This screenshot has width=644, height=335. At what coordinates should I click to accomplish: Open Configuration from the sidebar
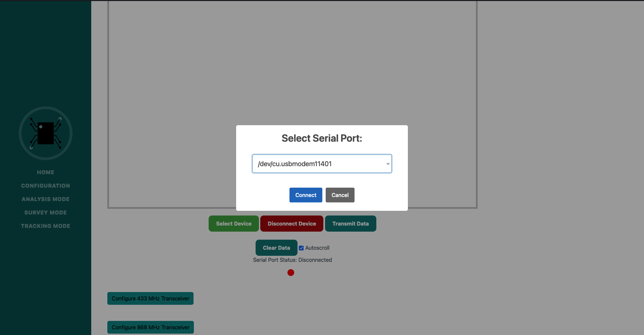tap(46, 186)
